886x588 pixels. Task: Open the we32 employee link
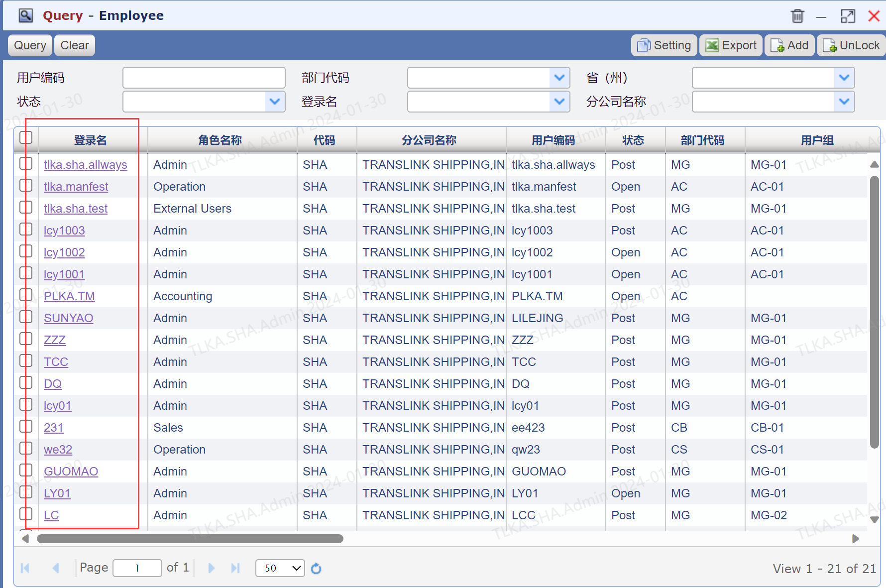58,450
